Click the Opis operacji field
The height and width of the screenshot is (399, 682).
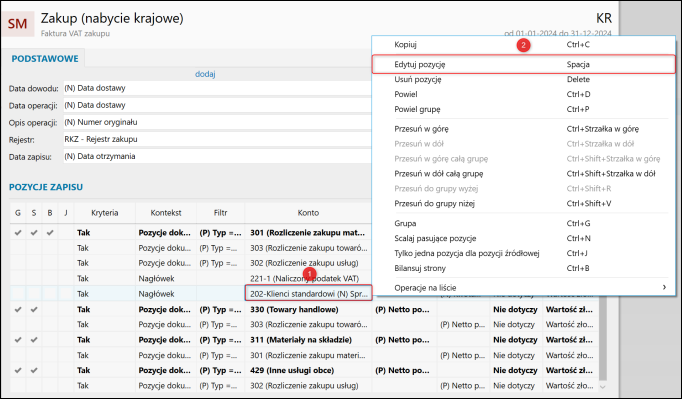217,122
